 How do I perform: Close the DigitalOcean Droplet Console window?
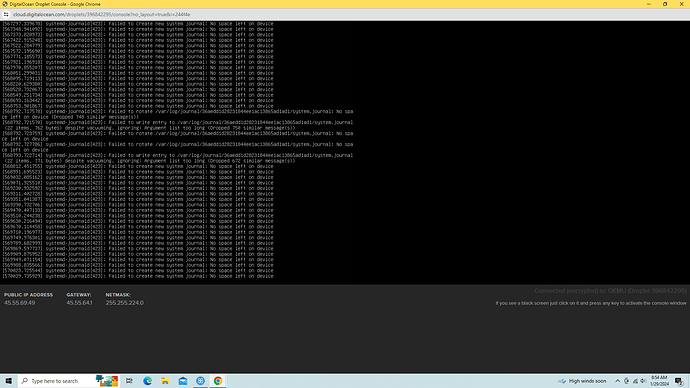(682, 4)
